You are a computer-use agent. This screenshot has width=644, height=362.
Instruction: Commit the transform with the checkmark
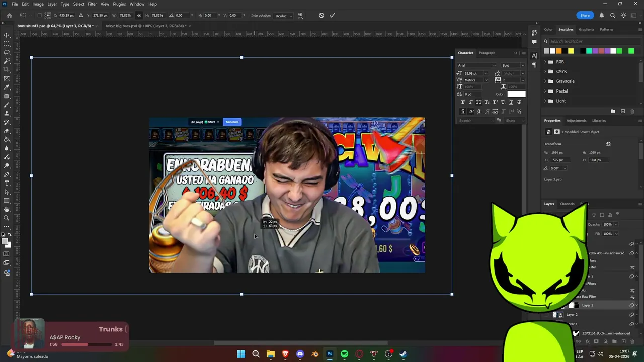332,15
